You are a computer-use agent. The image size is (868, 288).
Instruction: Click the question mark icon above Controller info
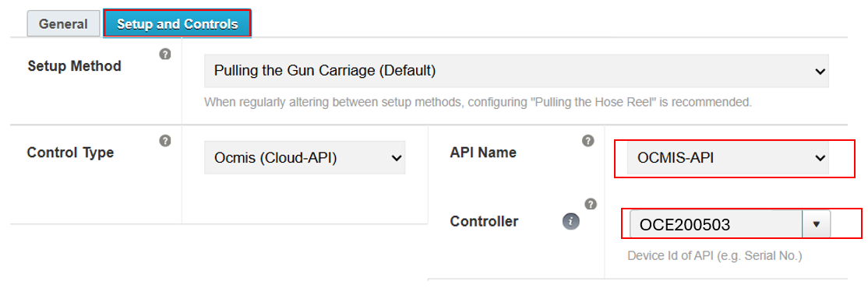pyautogui.click(x=591, y=203)
